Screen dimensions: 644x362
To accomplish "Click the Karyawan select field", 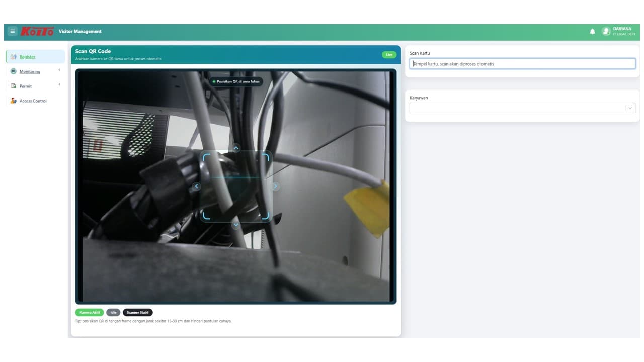I will click(x=522, y=108).
